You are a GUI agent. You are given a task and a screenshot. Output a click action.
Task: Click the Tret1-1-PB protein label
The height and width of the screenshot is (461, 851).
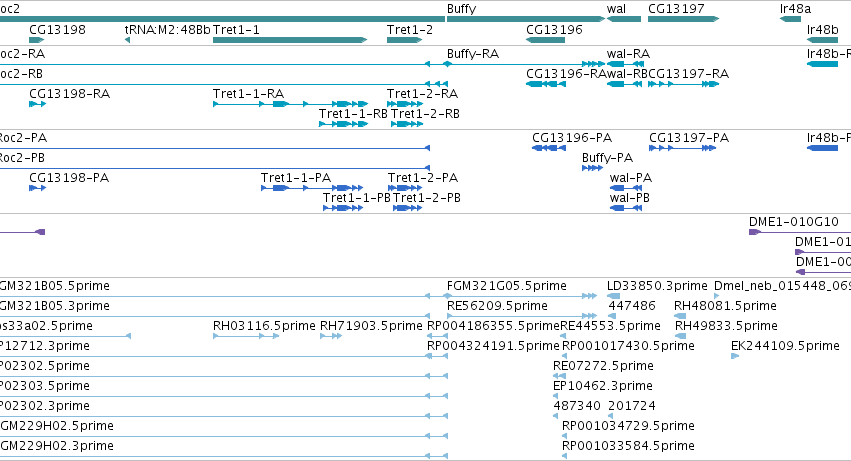[x=357, y=198]
